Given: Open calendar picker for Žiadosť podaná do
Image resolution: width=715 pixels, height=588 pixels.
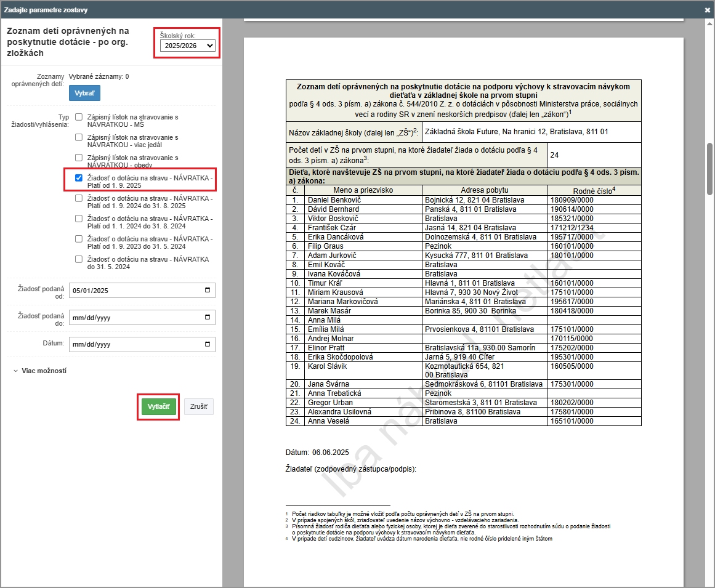Looking at the screenshot, I should 207,317.
